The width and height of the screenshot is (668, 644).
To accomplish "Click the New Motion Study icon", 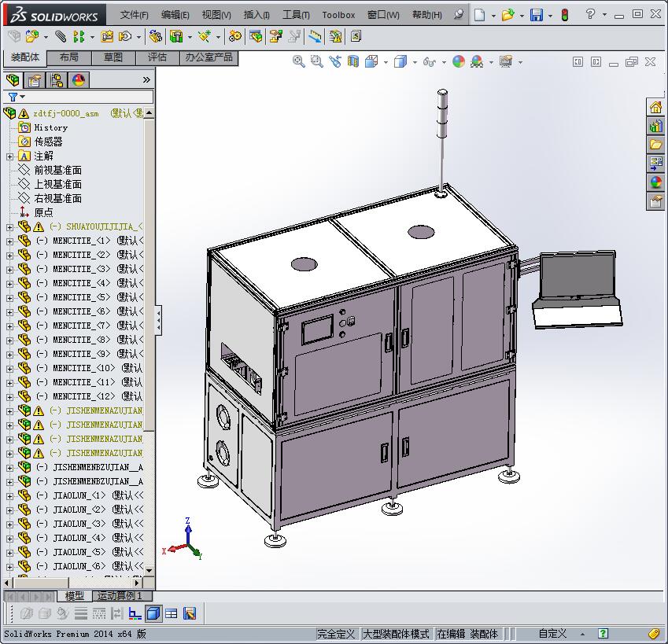I will [x=234, y=37].
